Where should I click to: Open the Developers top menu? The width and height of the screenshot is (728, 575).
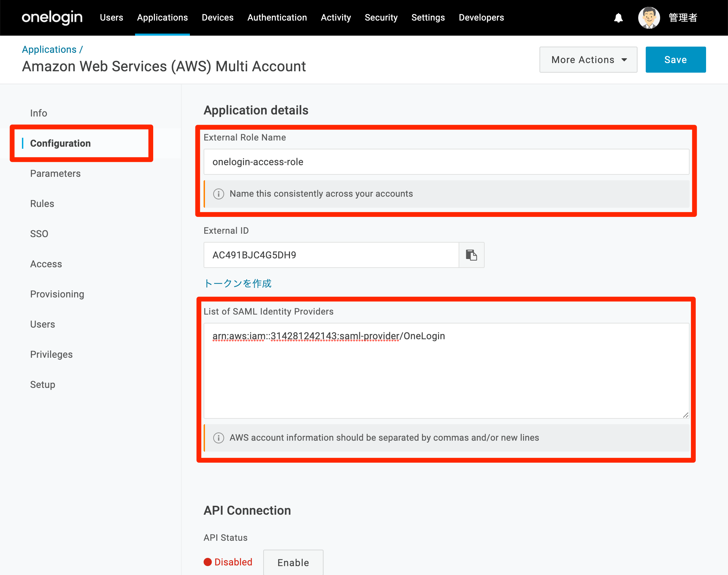(481, 17)
